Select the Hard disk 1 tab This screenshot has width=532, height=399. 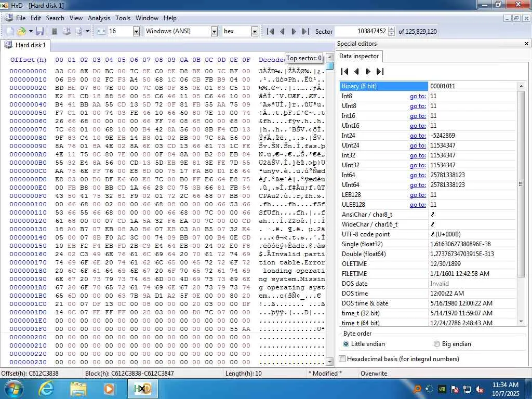25,45
